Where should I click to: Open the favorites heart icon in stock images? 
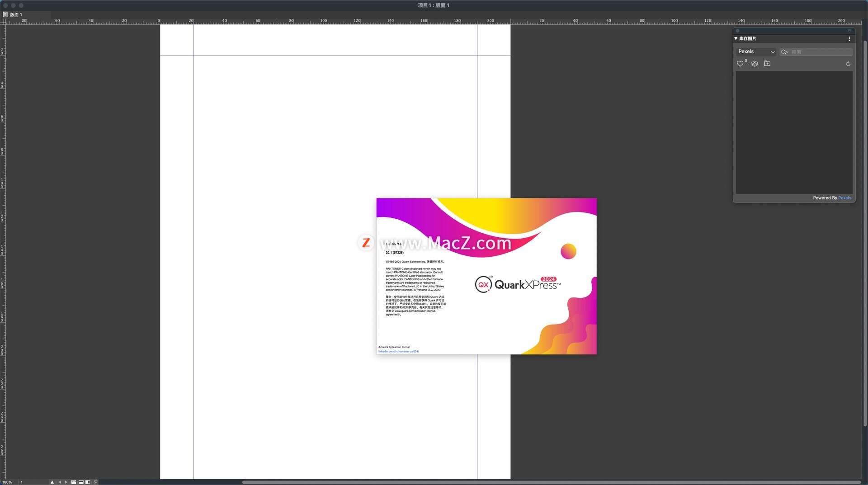click(x=740, y=64)
